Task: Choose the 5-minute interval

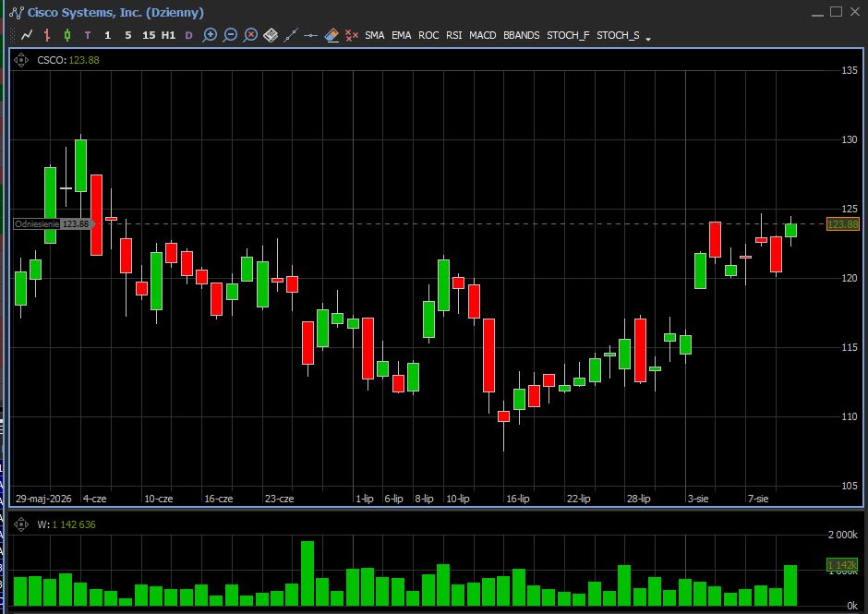Action: (127, 35)
